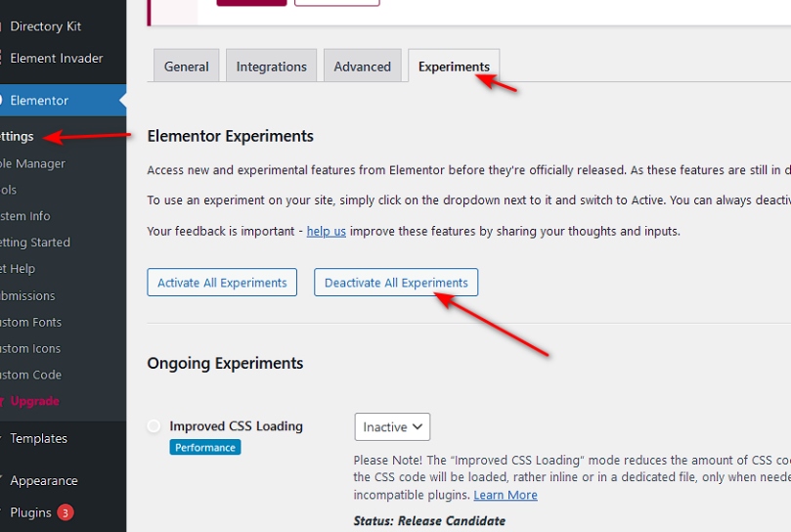This screenshot has width=791, height=532.
Task: Select the Advanced tab
Action: (x=362, y=66)
